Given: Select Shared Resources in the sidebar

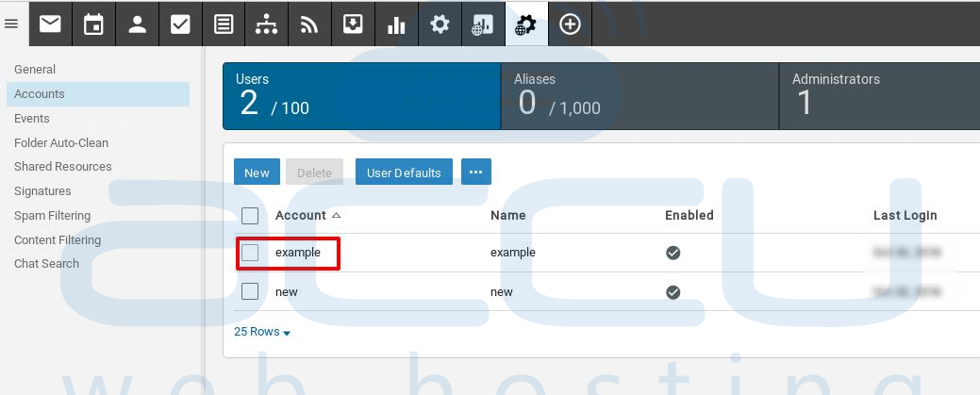Looking at the screenshot, I should pos(63,166).
